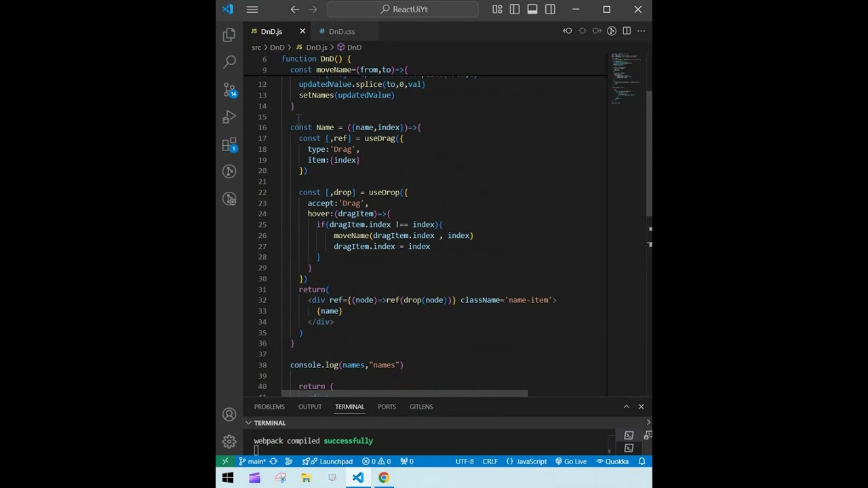Switch to the GITLENS panel tab
Viewport: 868px width, 488px height.
[421, 407]
